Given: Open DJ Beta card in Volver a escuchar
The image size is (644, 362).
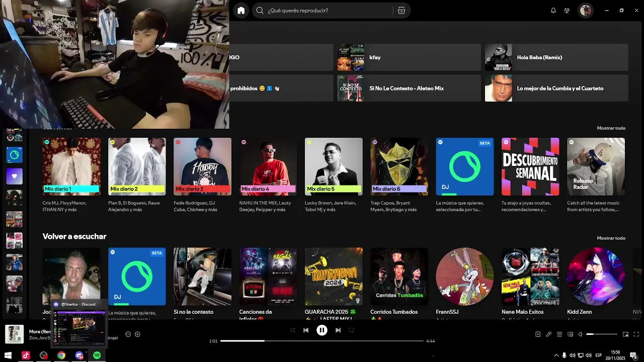Looking at the screenshot, I should [137, 276].
